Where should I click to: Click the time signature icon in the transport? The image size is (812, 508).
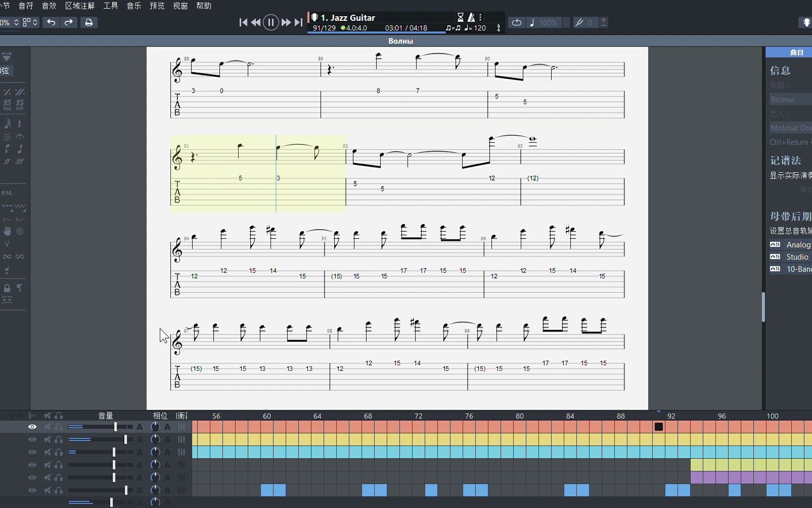click(x=499, y=28)
